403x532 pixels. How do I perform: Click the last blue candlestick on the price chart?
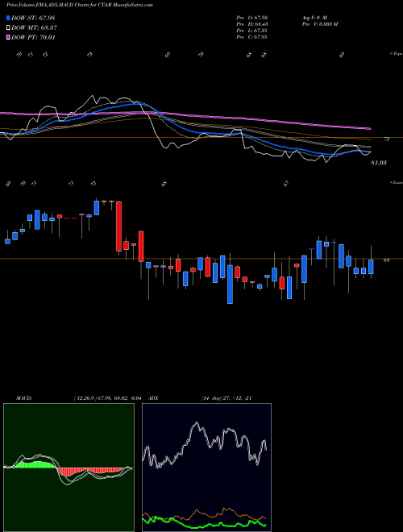coord(371,267)
